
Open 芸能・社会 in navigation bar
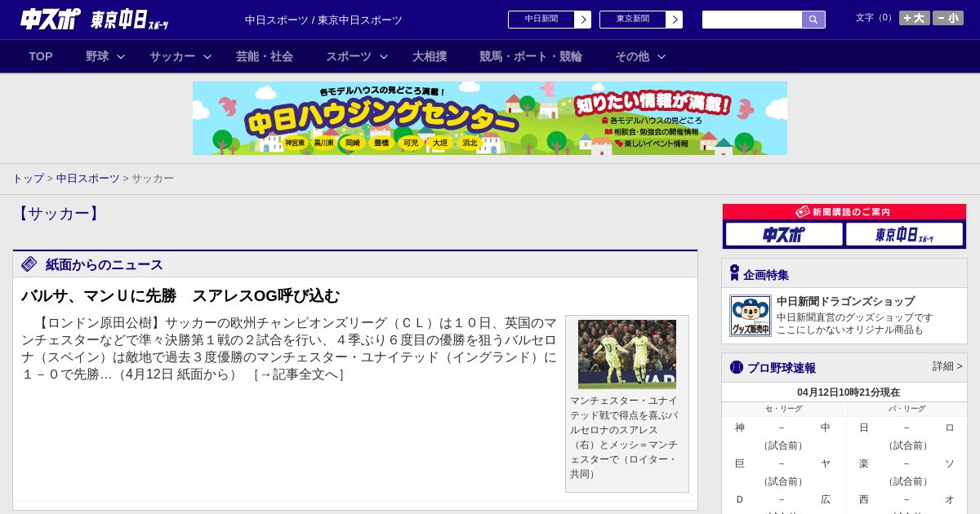265,56
